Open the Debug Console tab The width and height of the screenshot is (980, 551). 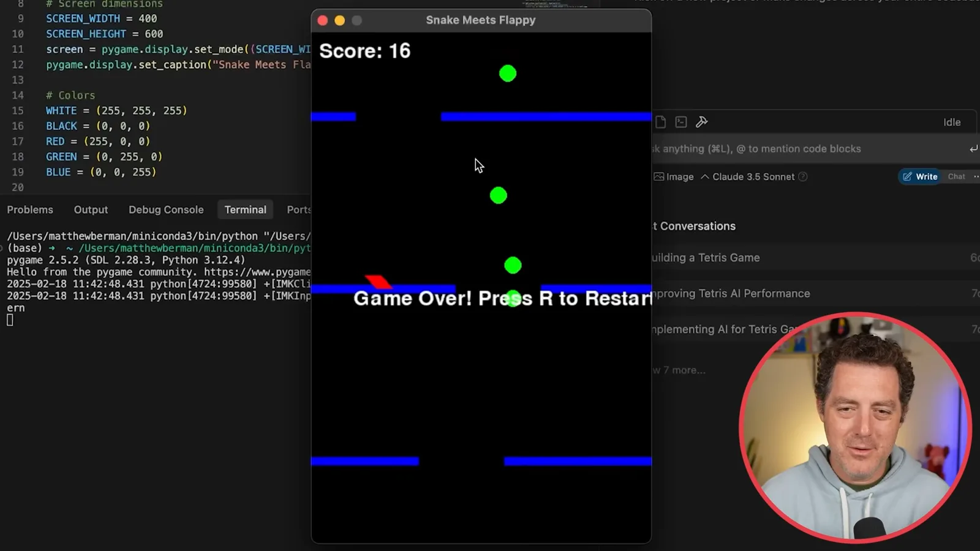[166, 210]
